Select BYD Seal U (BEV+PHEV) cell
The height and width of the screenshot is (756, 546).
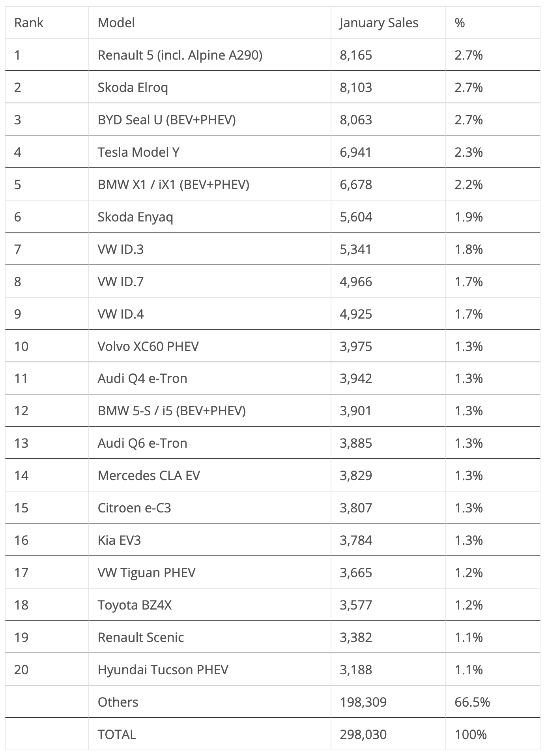click(166, 120)
